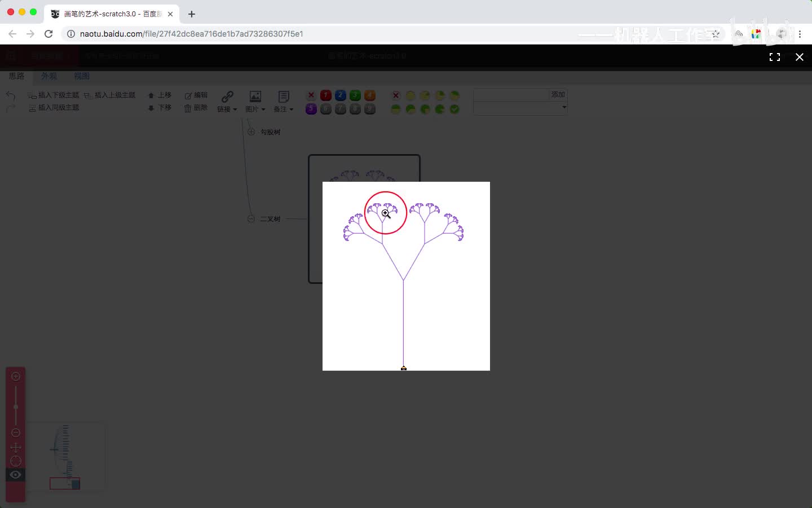This screenshot has width=812, height=508.
Task: Click the previewed binary tree image
Action: (406, 276)
